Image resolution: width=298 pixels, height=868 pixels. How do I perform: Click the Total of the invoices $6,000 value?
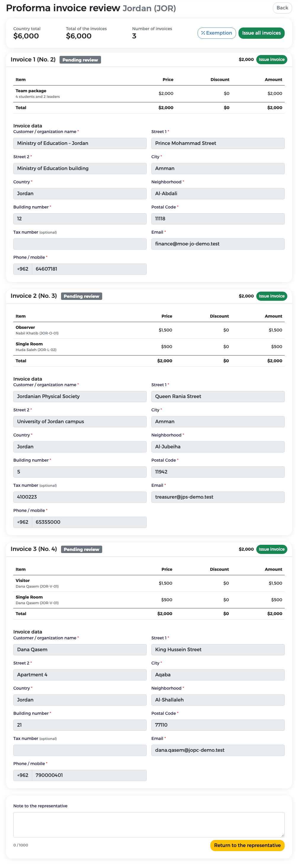pyautogui.click(x=78, y=36)
